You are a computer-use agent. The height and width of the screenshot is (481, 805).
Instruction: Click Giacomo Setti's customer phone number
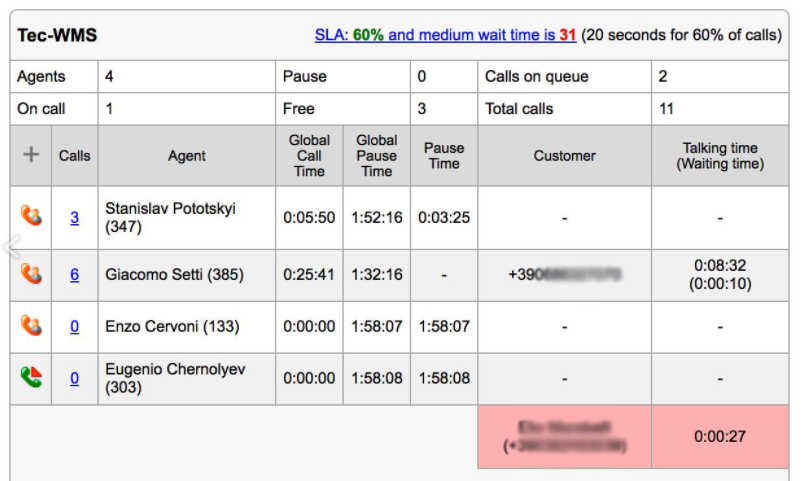click(564, 274)
